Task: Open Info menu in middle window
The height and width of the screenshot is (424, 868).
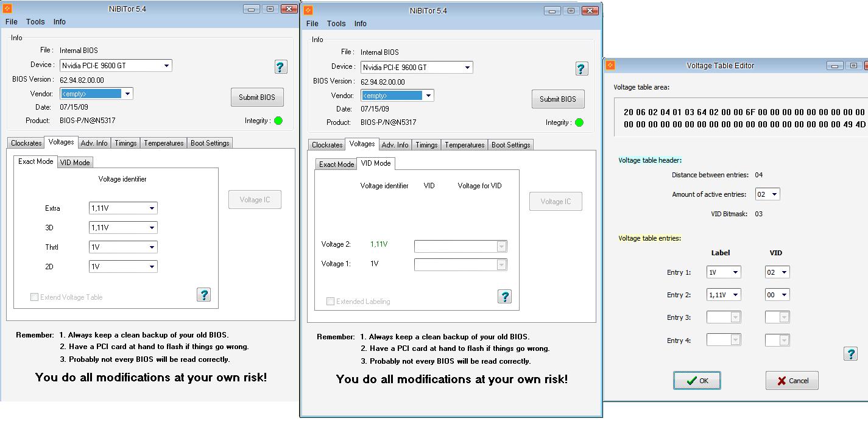Action: point(361,24)
